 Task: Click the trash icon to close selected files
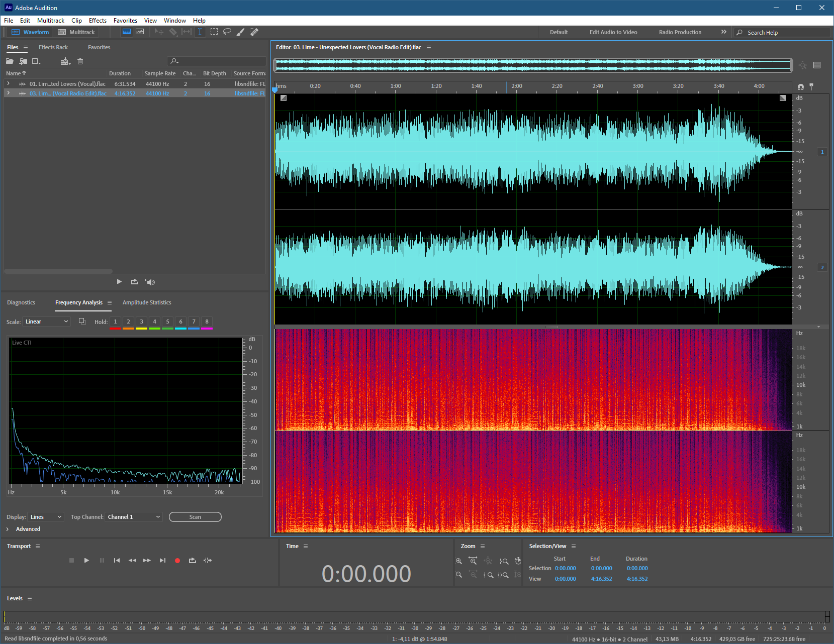coord(80,61)
